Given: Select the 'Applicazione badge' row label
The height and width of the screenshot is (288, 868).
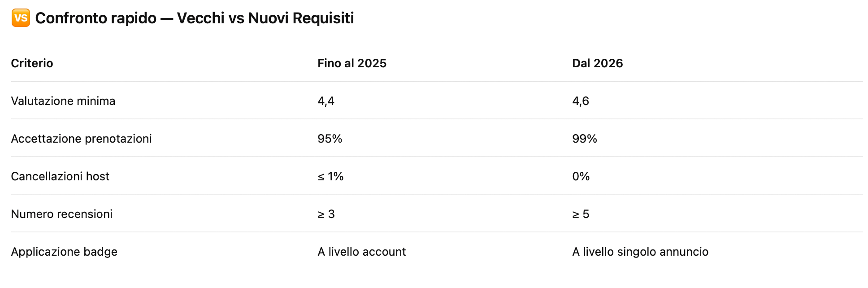Looking at the screenshot, I should click(x=64, y=252).
